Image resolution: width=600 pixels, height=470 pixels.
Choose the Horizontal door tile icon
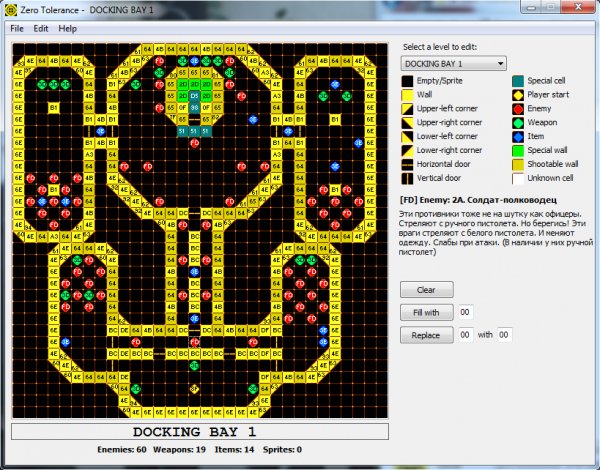[407, 164]
